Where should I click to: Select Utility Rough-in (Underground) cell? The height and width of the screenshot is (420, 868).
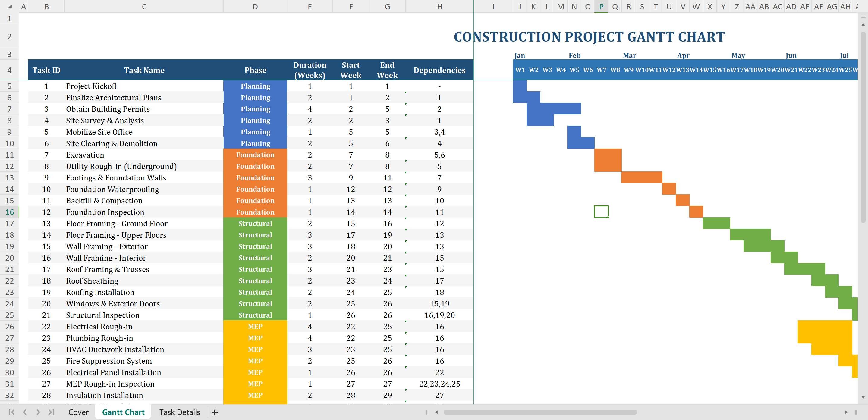tap(144, 166)
